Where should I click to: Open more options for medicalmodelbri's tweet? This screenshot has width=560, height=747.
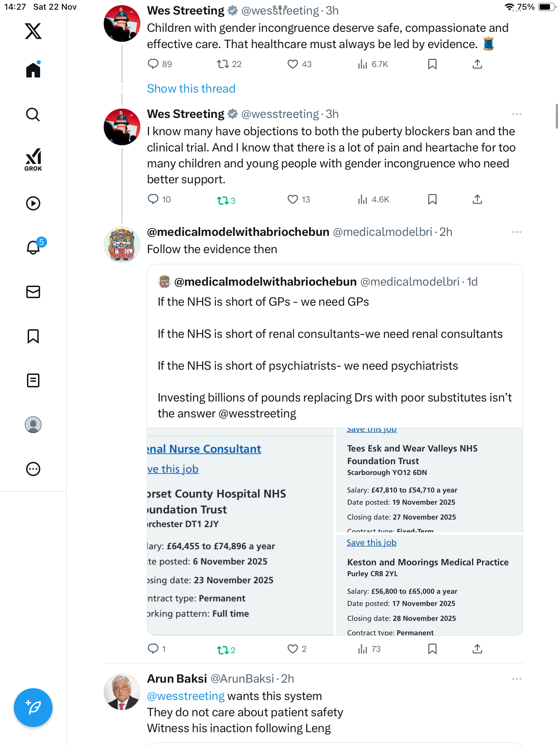tap(516, 232)
